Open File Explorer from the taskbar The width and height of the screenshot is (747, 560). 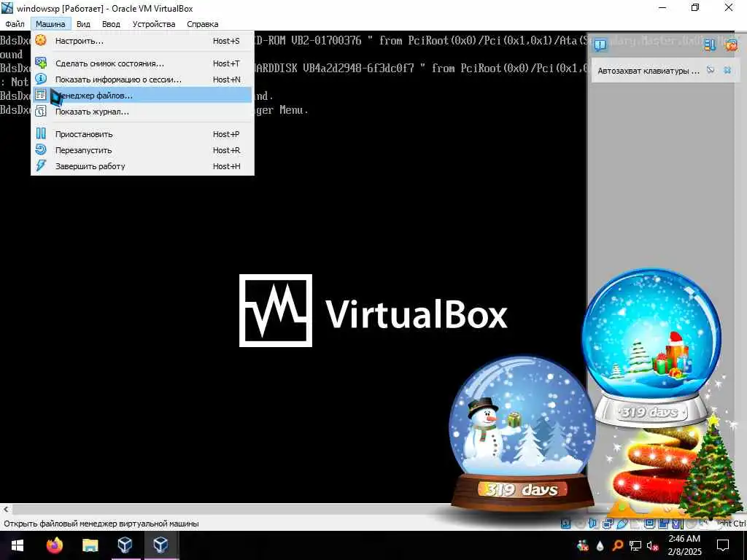(x=90, y=545)
